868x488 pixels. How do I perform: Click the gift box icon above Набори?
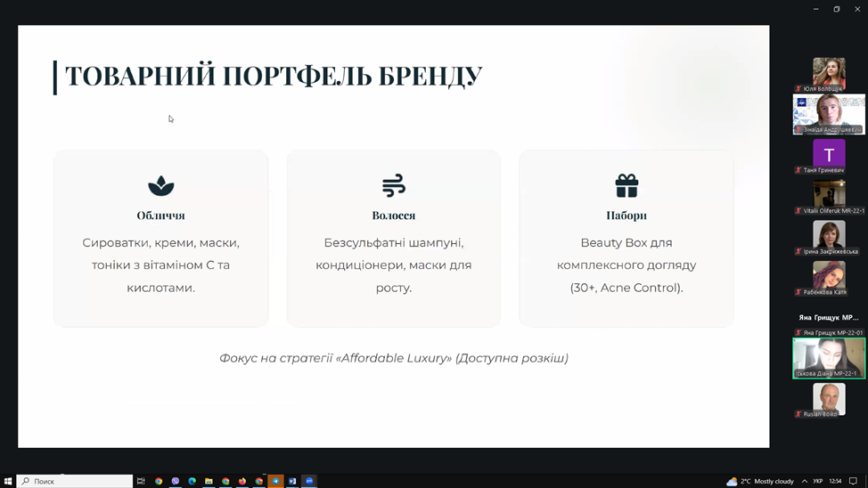626,185
